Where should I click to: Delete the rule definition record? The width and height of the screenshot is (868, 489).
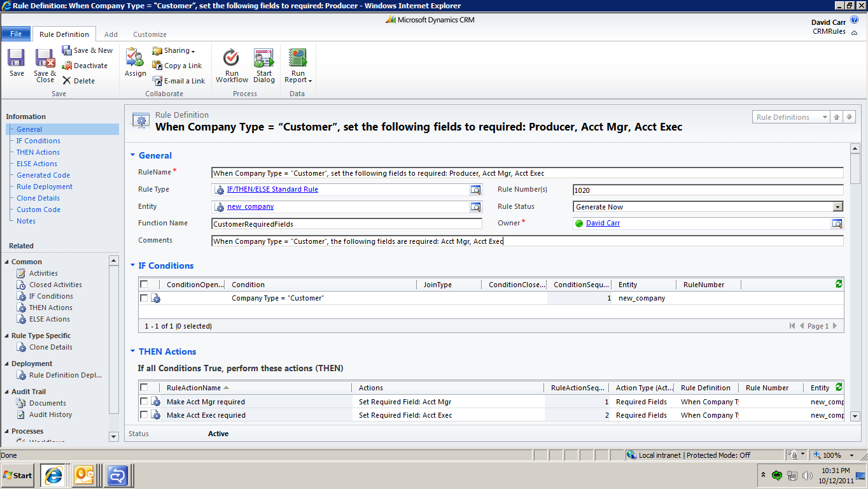(79, 81)
